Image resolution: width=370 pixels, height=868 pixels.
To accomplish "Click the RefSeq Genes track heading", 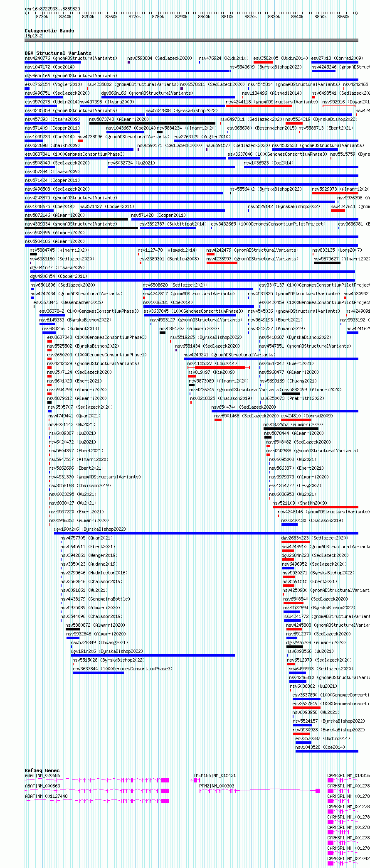I will 42,770.
